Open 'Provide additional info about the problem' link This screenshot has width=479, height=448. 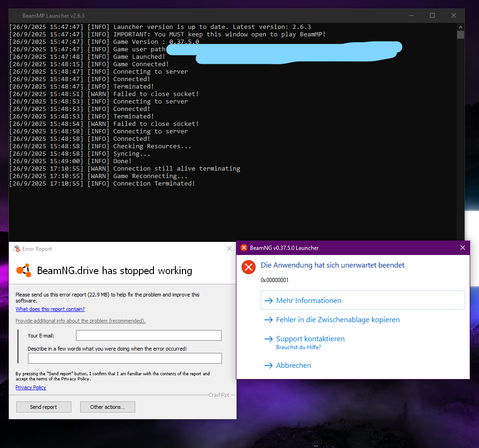click(x=81, y=321)
